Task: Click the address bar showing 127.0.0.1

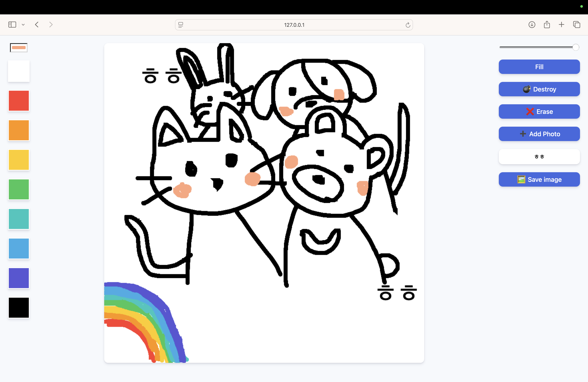Action: [x=294, y=25]
